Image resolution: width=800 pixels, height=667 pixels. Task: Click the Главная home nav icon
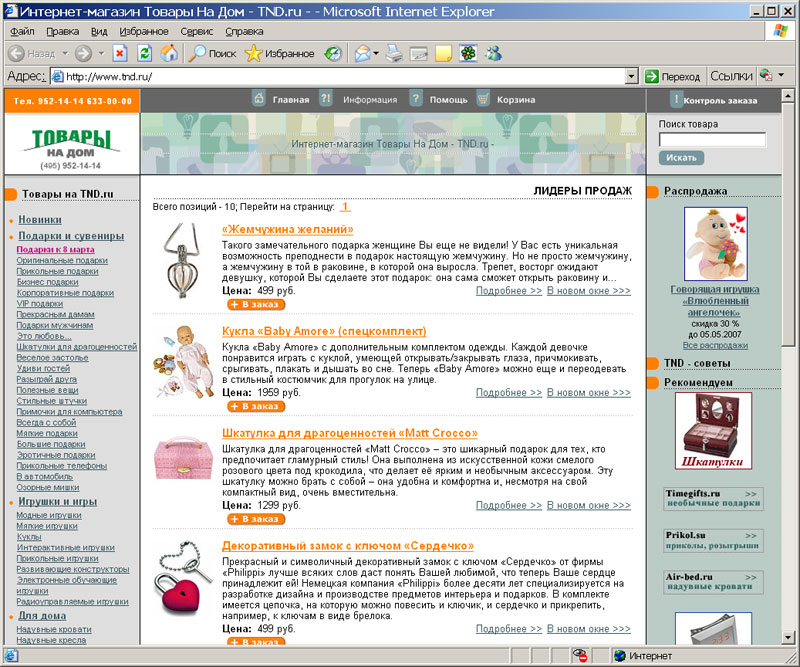(x=259, y=97)
